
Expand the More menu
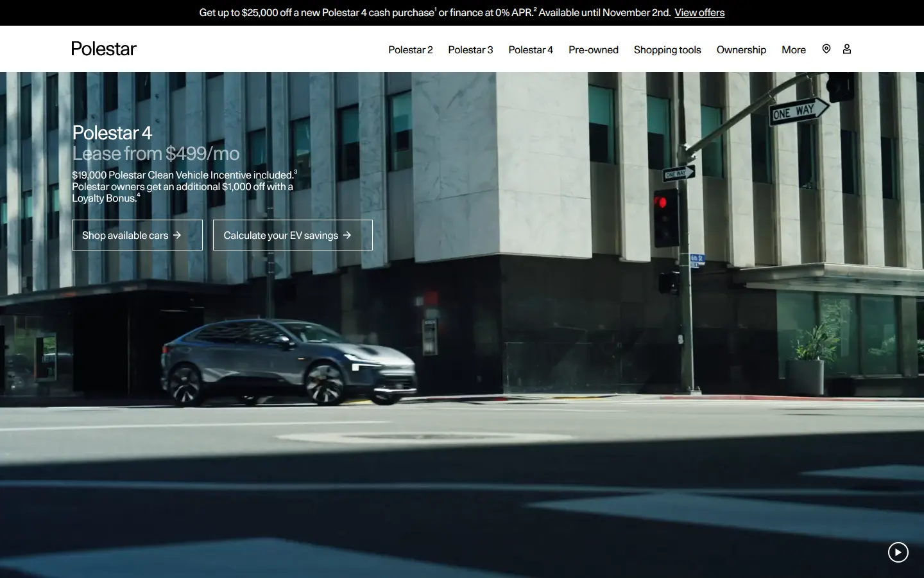point(794,50)
